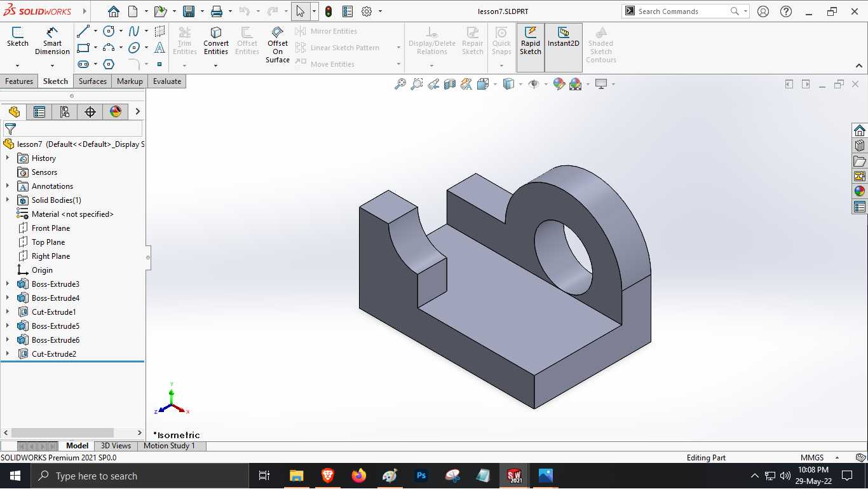Expand the History tree node

tap(8, 158)
